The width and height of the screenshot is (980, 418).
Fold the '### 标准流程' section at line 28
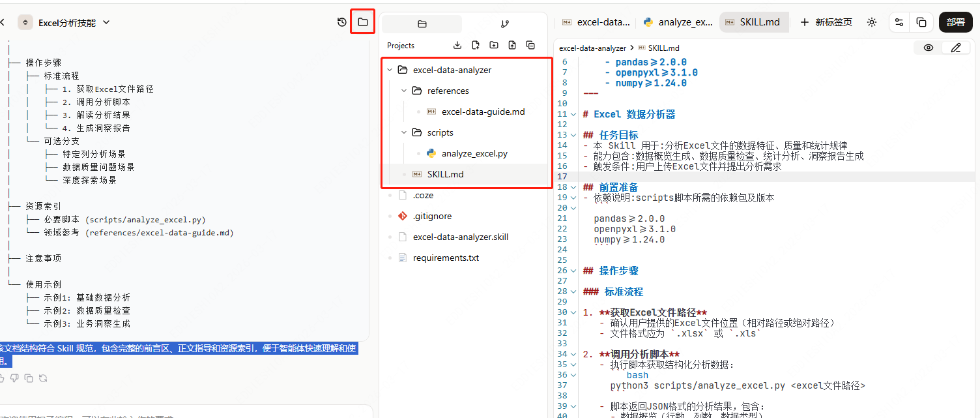(573, 291)
